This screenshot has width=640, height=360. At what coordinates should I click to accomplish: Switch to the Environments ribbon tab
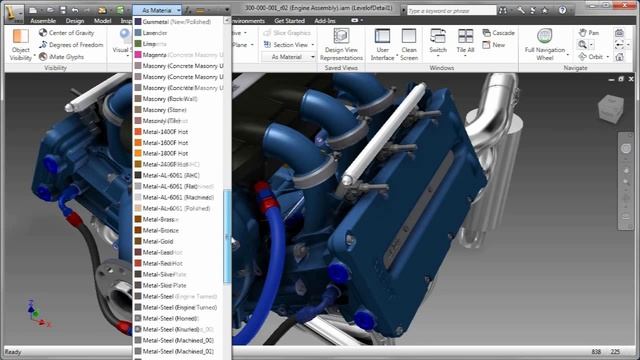tap(248, 21)
